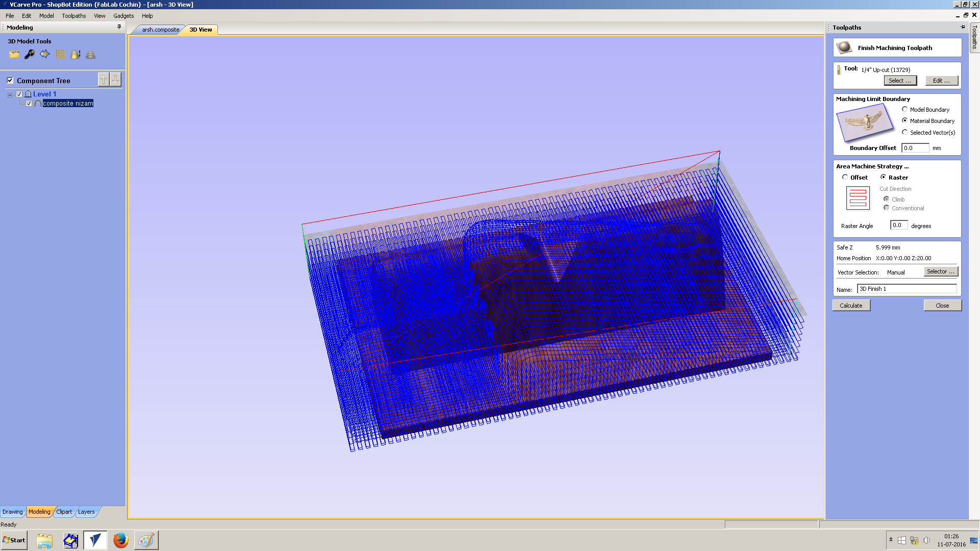
Task: Select the Model Boundary radio option
Action: coord(904,109)
